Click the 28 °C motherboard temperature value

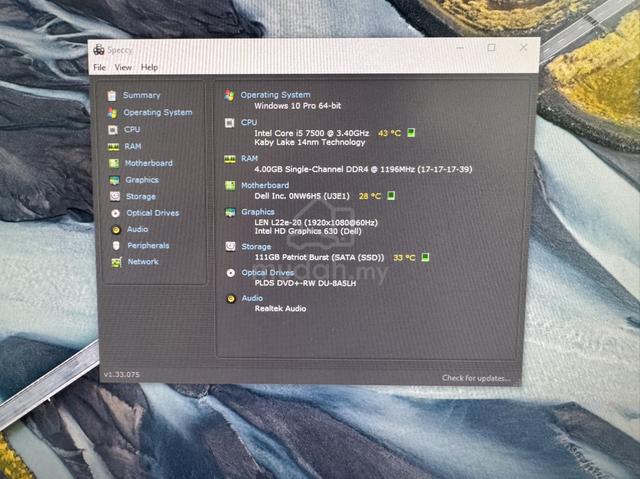pyautogui.click(x=370, y=196)
